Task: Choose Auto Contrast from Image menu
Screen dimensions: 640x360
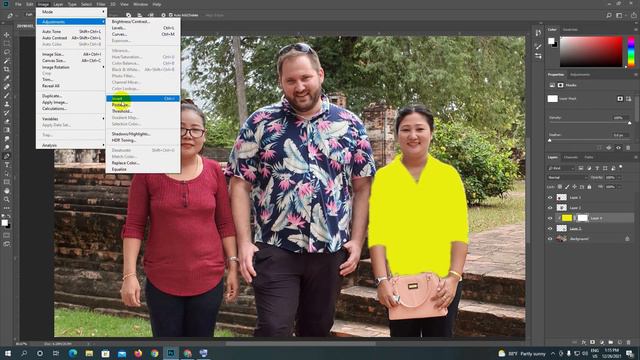Action: click(x=71, y=38)
